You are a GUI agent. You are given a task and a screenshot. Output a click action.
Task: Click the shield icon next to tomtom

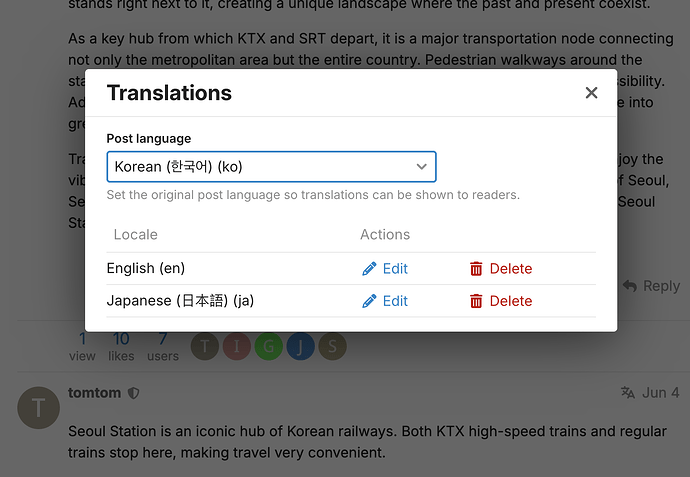pos(133,393)
